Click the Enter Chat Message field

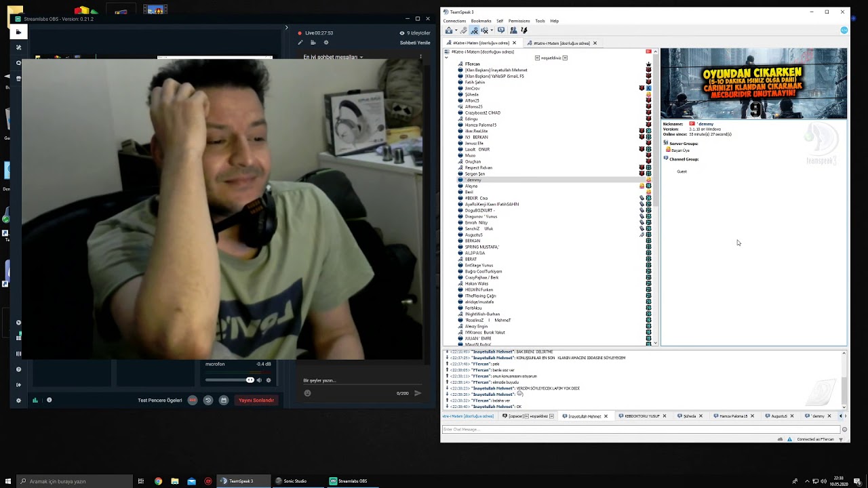click(642, 429)
